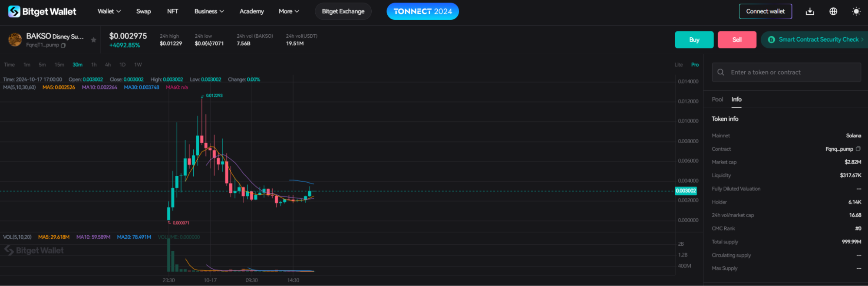Expand the Business dropdown menu
Image resolution: width=868 pixels, height=286 pixels.
tap(209, 11)
